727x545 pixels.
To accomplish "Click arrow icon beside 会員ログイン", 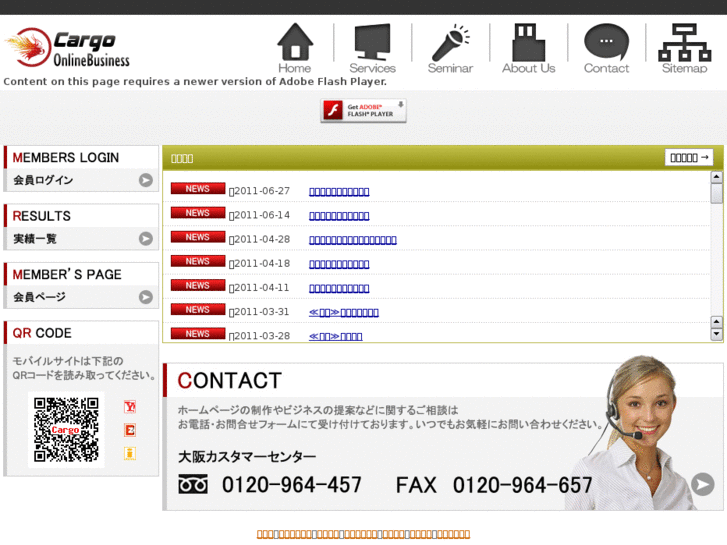I will (146, 180).
